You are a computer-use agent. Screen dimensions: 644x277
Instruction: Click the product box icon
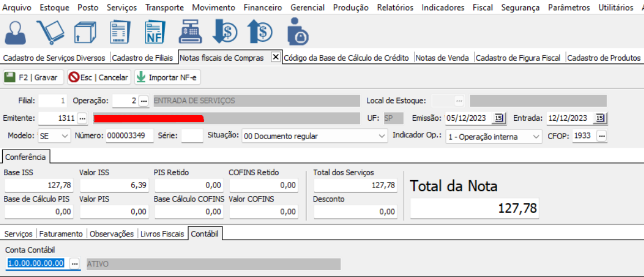pos(85,32)
